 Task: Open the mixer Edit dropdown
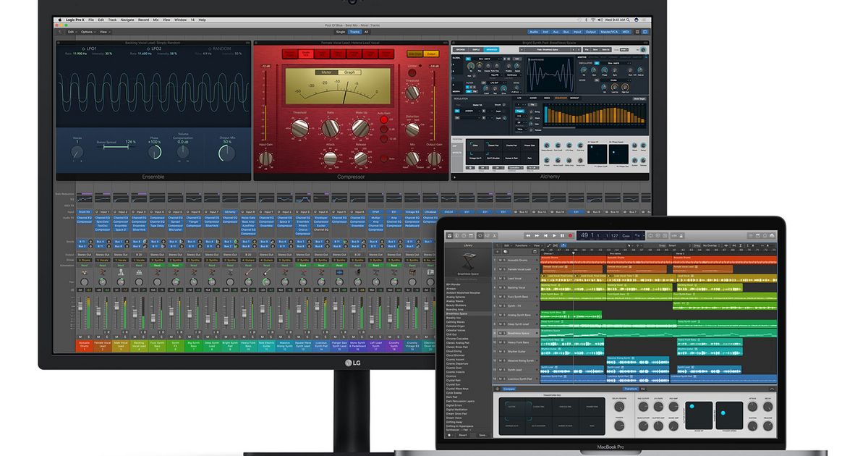(71, 32)
